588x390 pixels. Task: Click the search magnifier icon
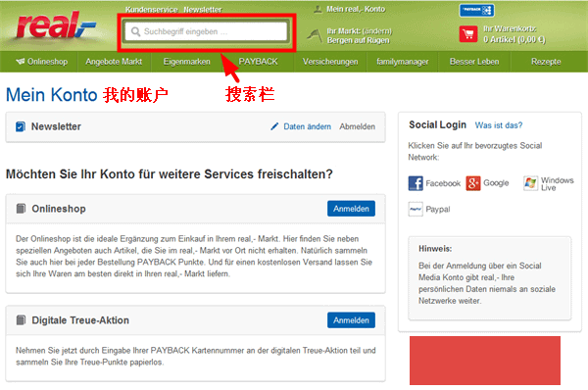[135, 31]
